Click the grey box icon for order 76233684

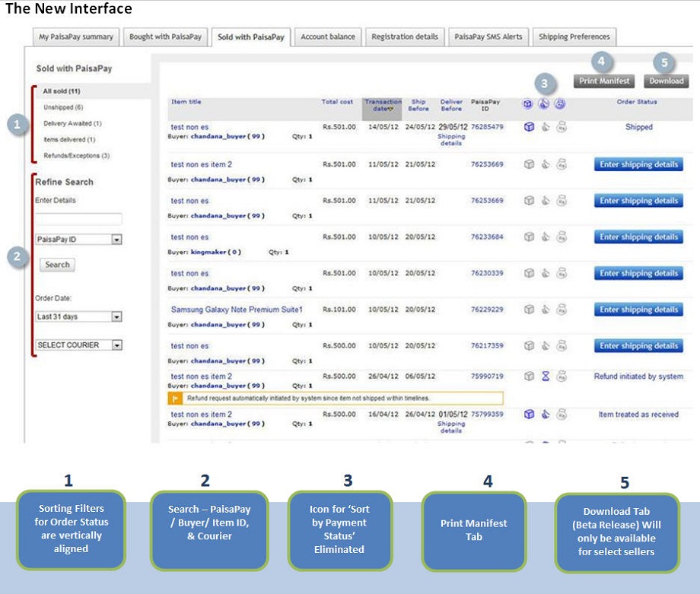(529, 237)
